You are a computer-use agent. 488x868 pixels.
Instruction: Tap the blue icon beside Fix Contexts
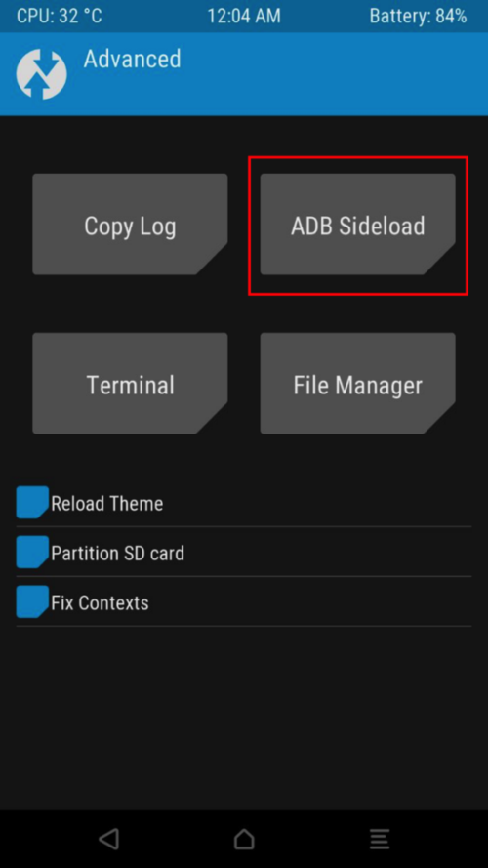(32, 601)
